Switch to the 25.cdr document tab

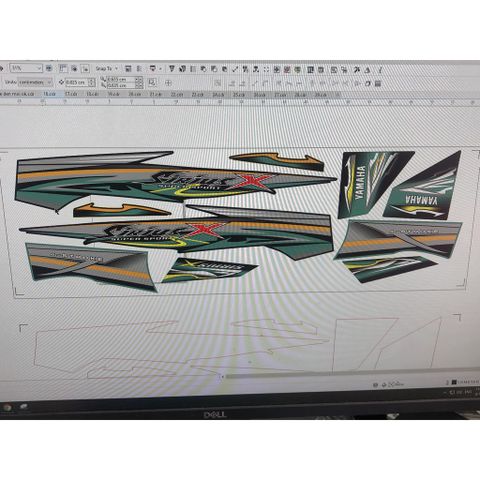pos(239,95)
